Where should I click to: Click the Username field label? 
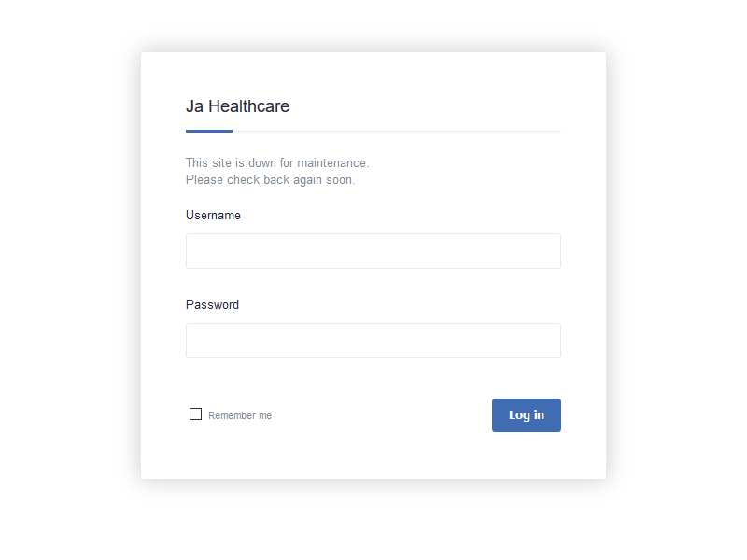click(x=213, y=215)
